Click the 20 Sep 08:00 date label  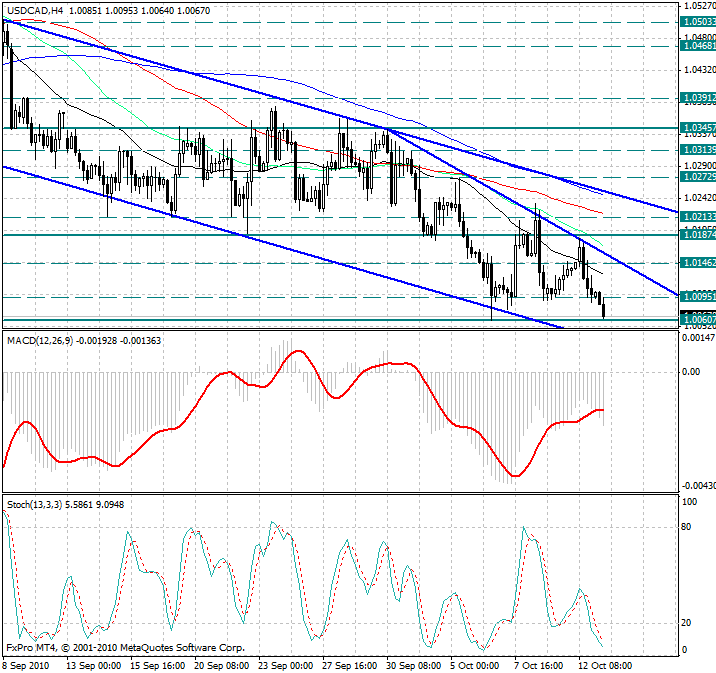pyautogui.click(x=221, y=666)
